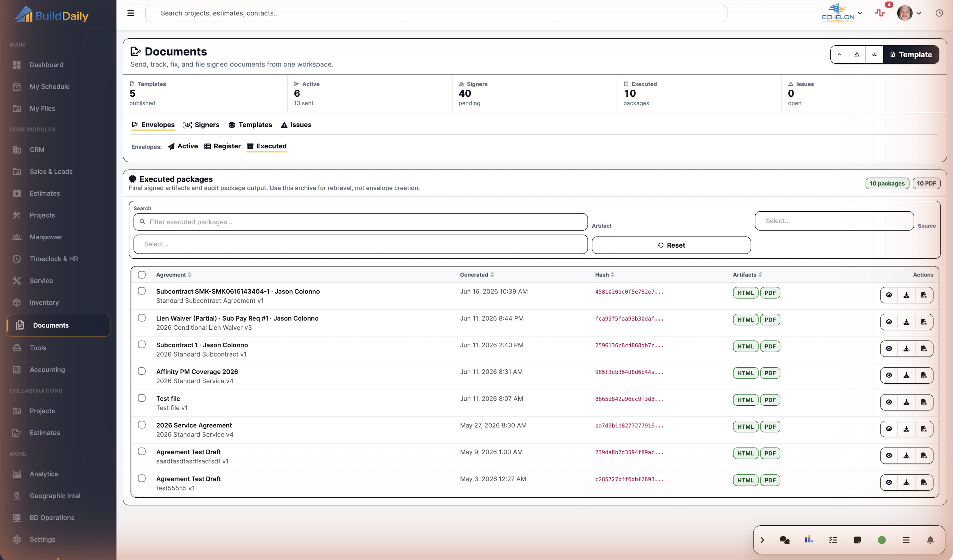This screenshot has width=953, height=560.
Task: Collapse the Documents header with the chevron button
Action: pyautogui.click(x=839, y=54)
